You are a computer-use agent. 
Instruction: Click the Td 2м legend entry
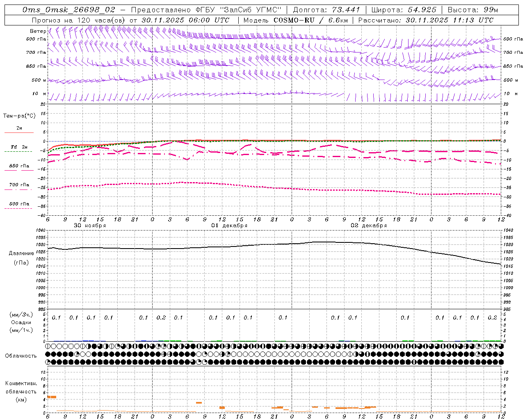(19, 147)
